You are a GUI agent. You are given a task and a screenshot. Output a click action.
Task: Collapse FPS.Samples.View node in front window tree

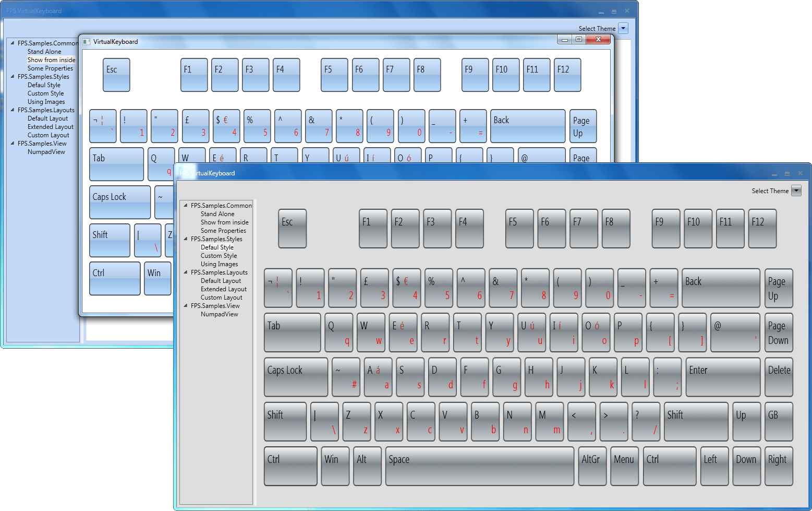coord(186,305)
